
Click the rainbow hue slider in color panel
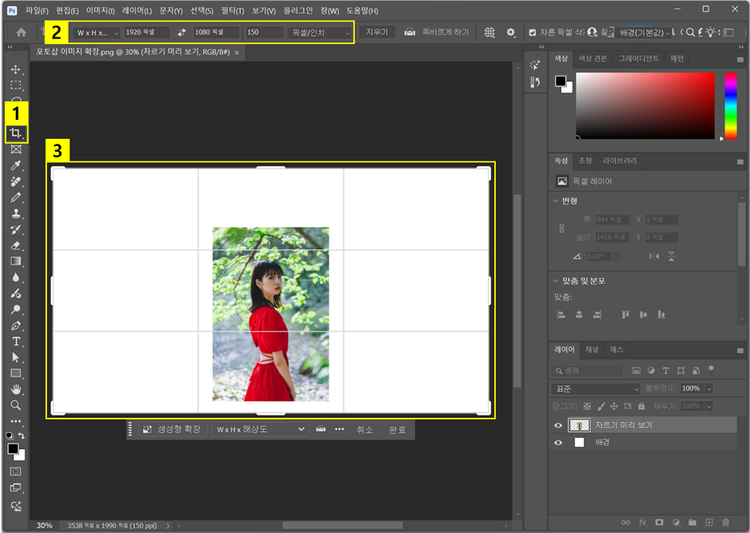(x=729, y=105)
